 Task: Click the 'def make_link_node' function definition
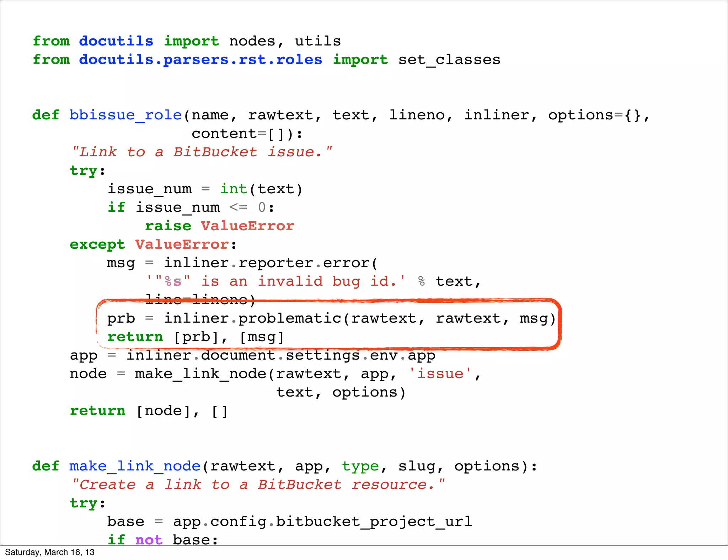pyautogui.click(x=285, y=466)
